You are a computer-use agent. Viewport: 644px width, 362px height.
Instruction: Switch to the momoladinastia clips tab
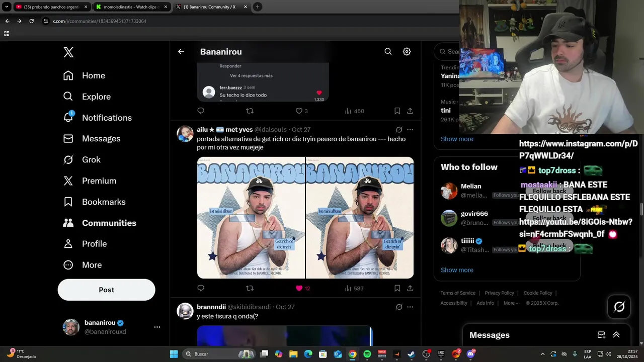pos(132,7)
